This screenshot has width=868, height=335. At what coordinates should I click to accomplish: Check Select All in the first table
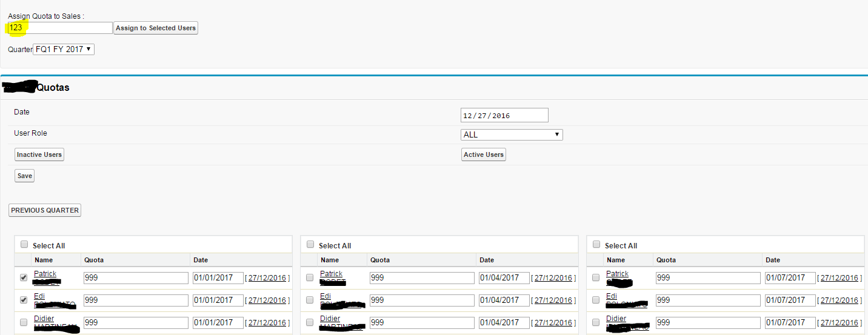(x=24, y=245)
